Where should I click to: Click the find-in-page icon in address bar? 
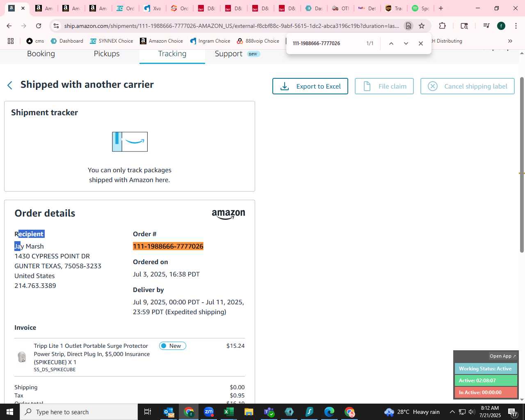pos(409,26)
